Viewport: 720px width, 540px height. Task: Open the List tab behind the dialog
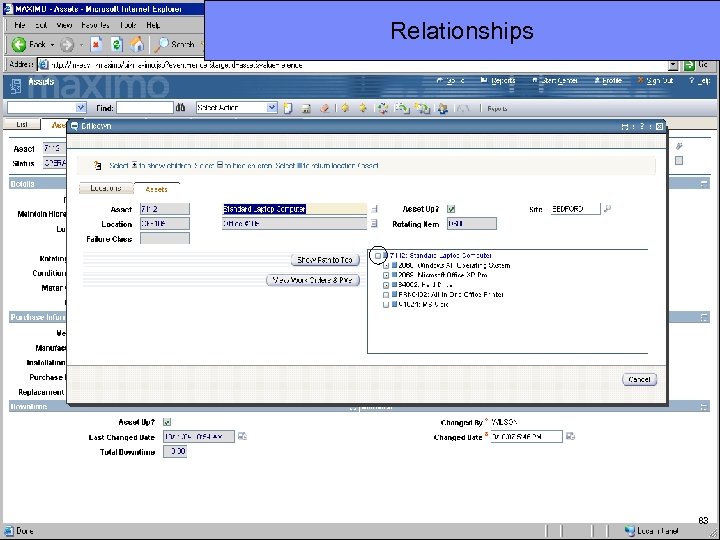(22, 124)
